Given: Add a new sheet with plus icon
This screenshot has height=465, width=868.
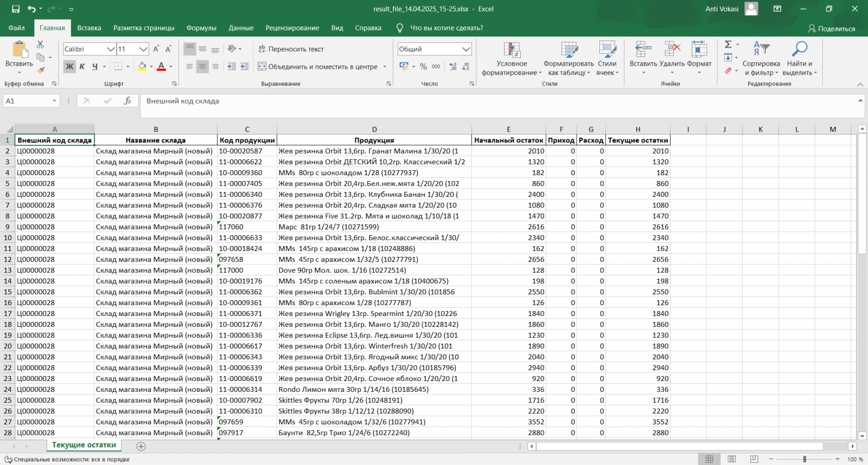Looking at the screenshot, I should coord(141,446).
